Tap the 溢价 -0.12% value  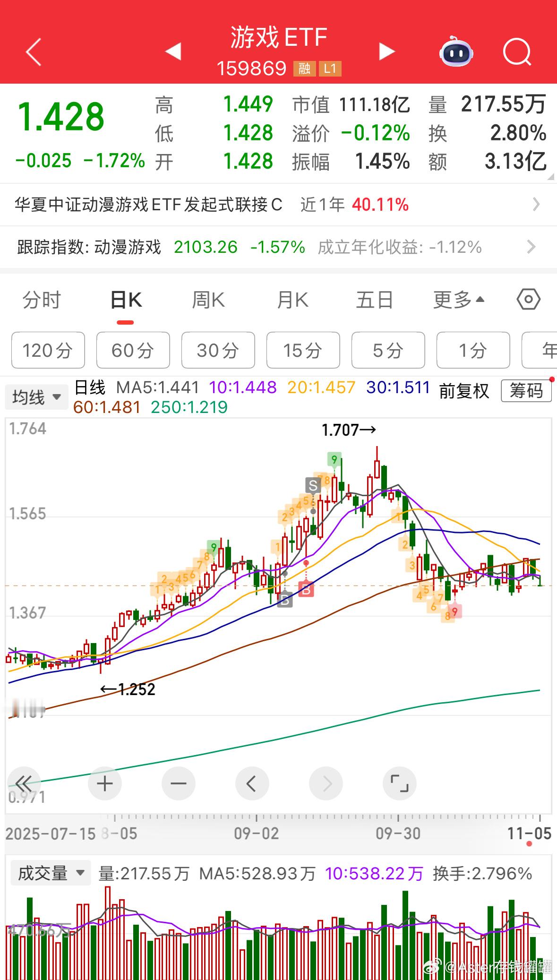376,133
